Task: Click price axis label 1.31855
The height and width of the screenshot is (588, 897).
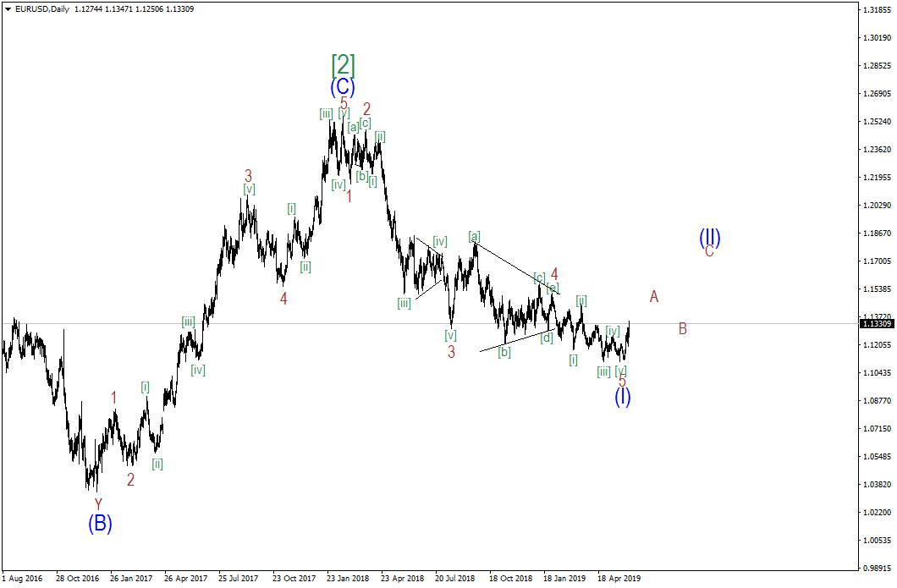Action: tap(877, 9)
